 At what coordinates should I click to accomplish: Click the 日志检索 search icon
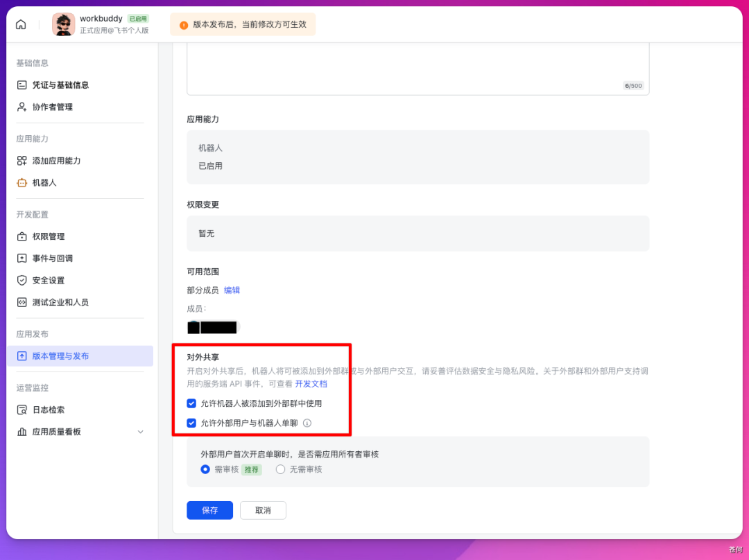tap(22, 410)
